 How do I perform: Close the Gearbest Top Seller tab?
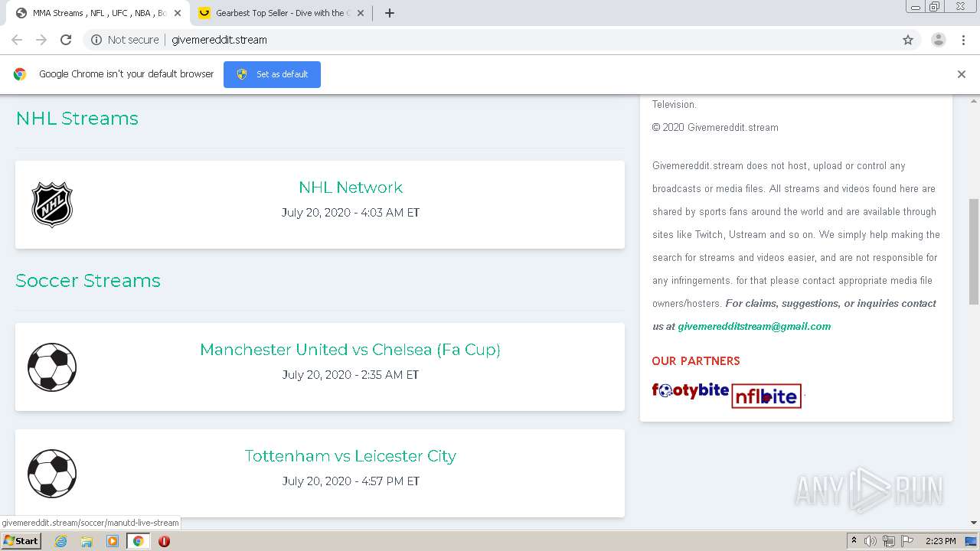click(x=361, y=13)
